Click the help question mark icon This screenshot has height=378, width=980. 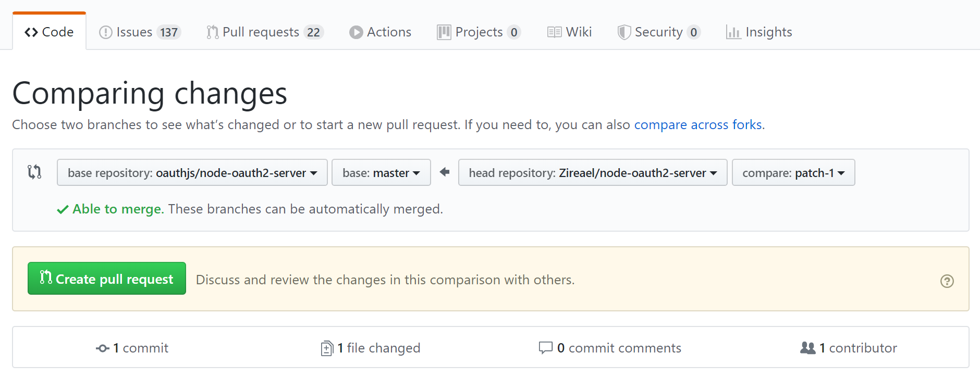click(x=947, y=281)
